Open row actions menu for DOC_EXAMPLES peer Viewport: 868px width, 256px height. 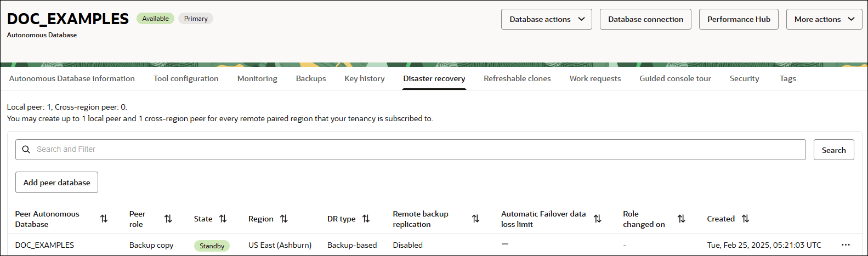click(x=846, y=244)
